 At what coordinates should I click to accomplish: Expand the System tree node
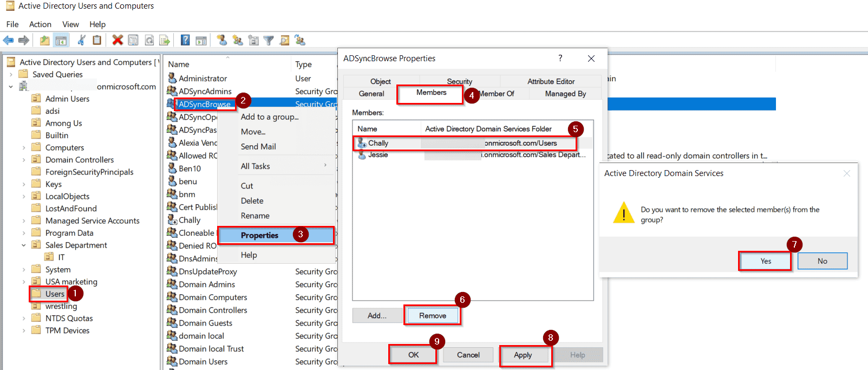pos(24,269)
